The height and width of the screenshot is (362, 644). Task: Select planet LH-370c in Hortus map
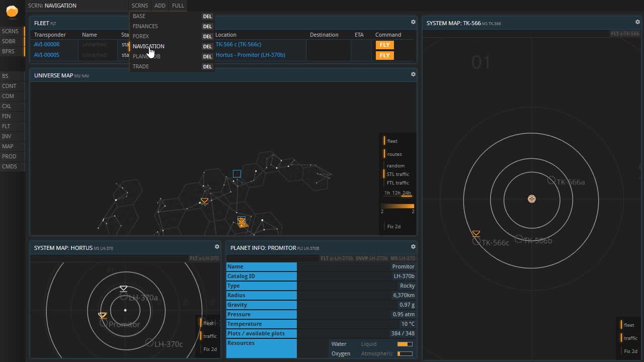click(x=149, y=342)
